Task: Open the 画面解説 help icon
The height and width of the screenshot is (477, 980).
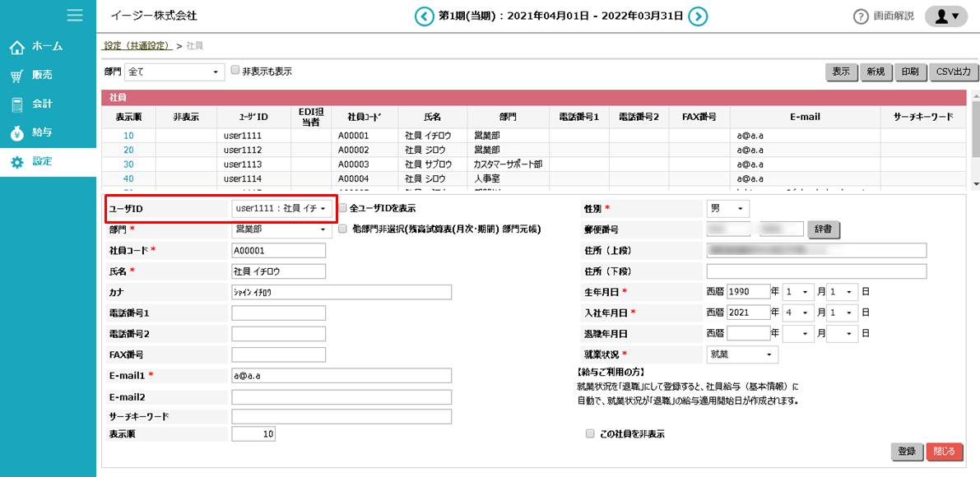Action: (x=861, y=16)
